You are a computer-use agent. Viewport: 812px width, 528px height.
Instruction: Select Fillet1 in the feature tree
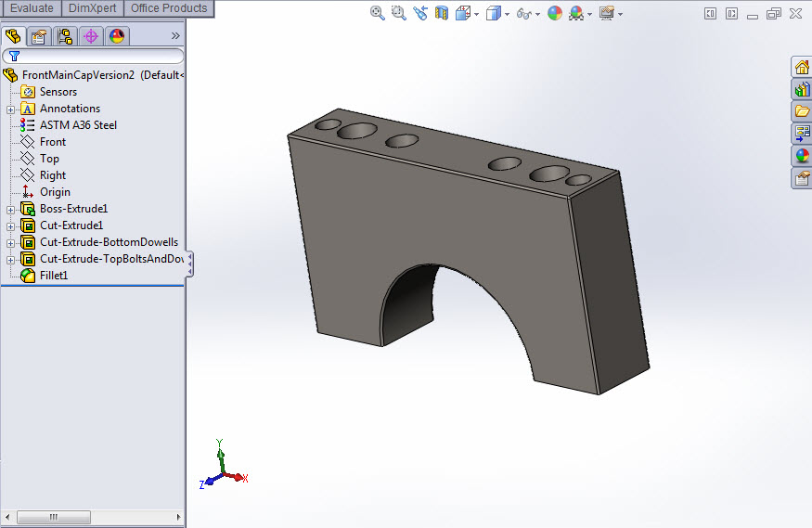point(54,276)
